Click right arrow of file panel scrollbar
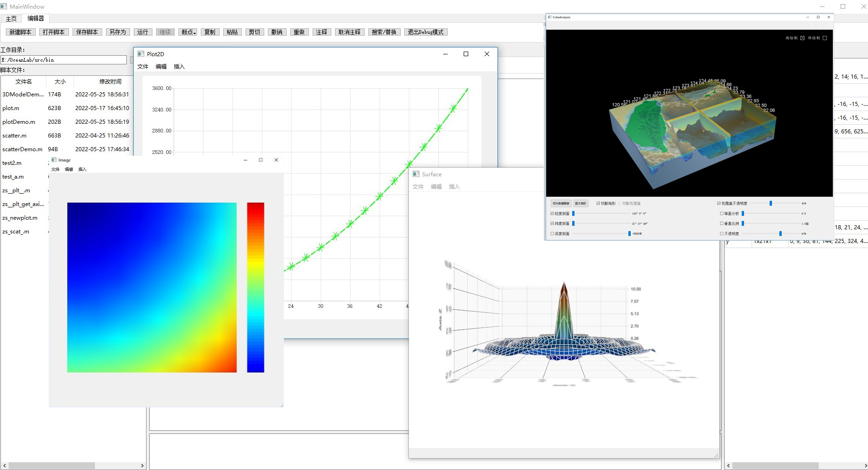This screenshot has width=868, height=470. click(x=142, y=466)
